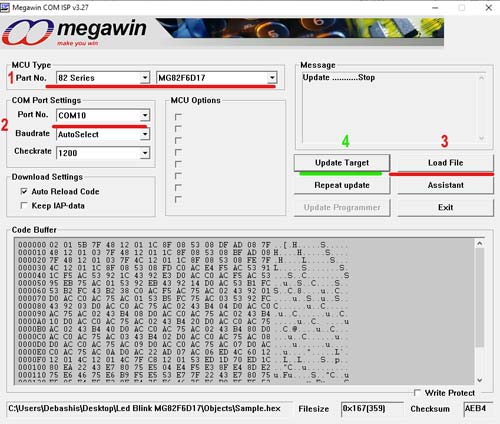Click the Message box scroll up arrow
Image resolution: width=500 pixels, height=424 pixels.
click(x=481, y=78)
